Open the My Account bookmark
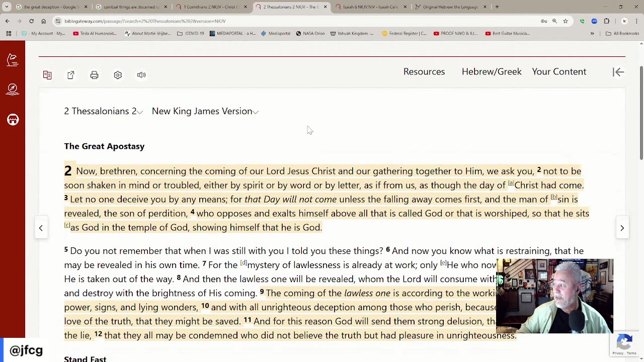Screen dimensions: 644x362 [x=43, y=34]
